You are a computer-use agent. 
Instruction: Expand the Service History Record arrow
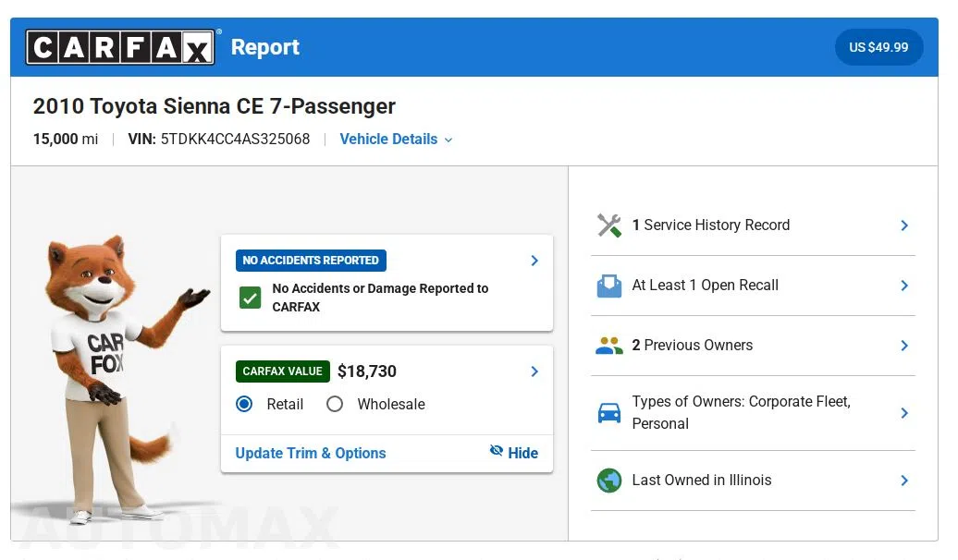(x=905, y=225)
